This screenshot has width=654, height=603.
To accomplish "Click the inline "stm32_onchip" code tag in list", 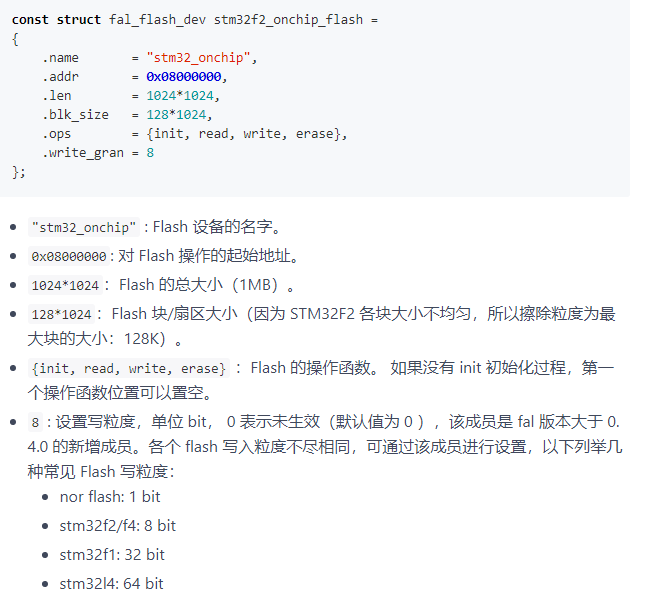I will (84, 227).
